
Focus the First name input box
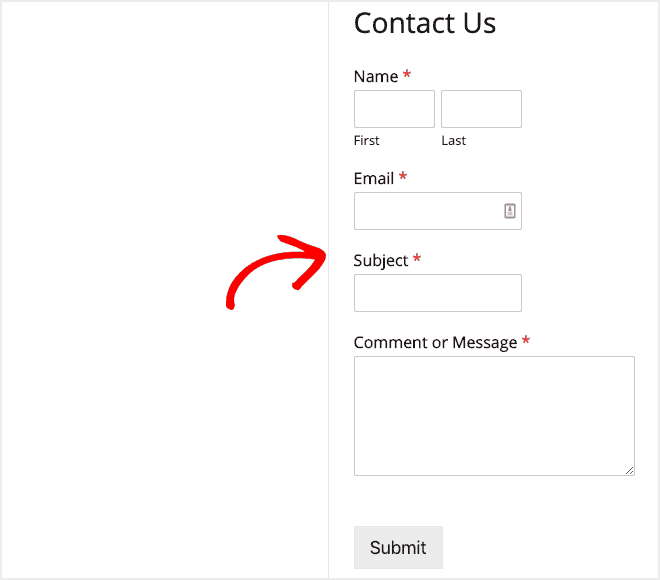coord(394,109)
